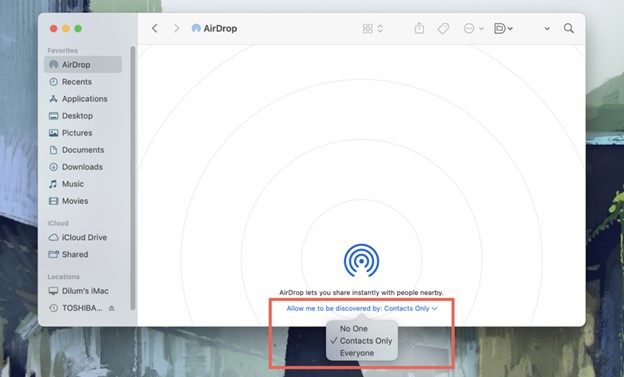
Task: Eject the TOSHIBA drive
Action: (x=112, y=308)
